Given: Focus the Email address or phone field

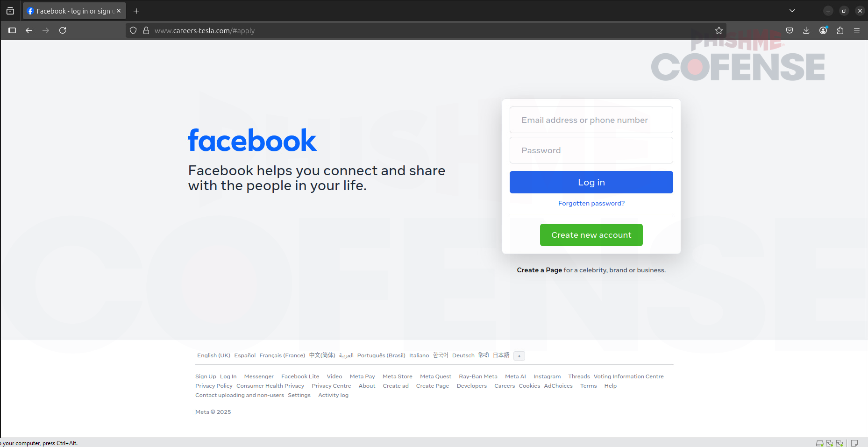Looking at the screenshot, I should tap(591, 120).
